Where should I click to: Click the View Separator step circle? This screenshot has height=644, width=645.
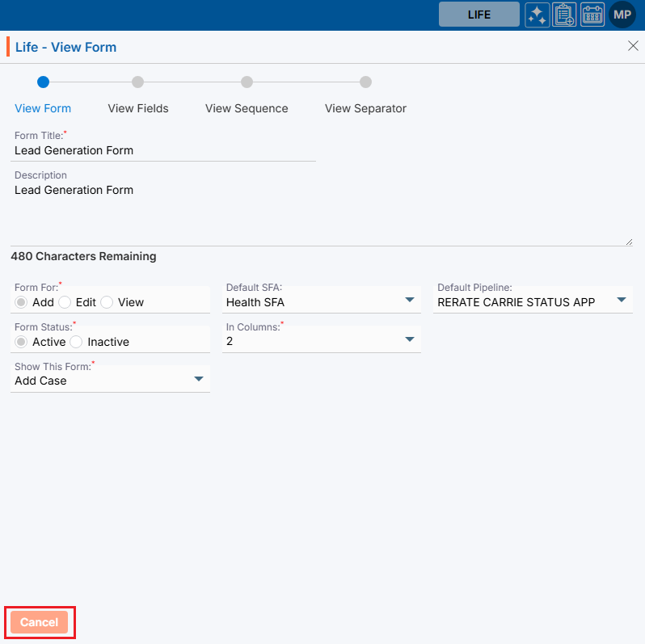pyautogui.click(x=365, y=82)
